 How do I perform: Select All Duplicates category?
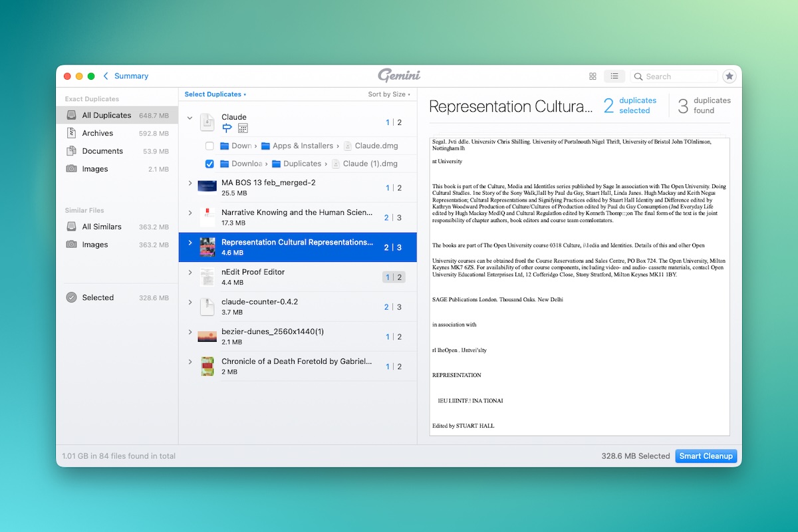pyautogui.click(x=117, y=115)
